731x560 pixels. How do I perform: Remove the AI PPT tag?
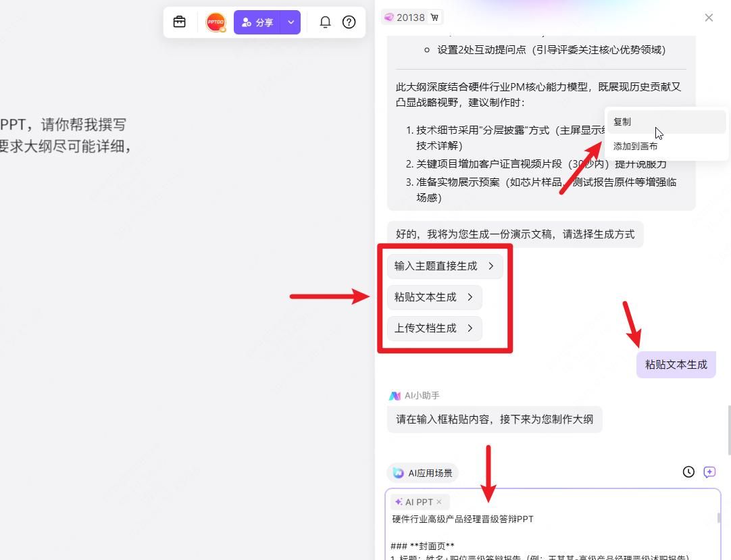coord(439,502)
